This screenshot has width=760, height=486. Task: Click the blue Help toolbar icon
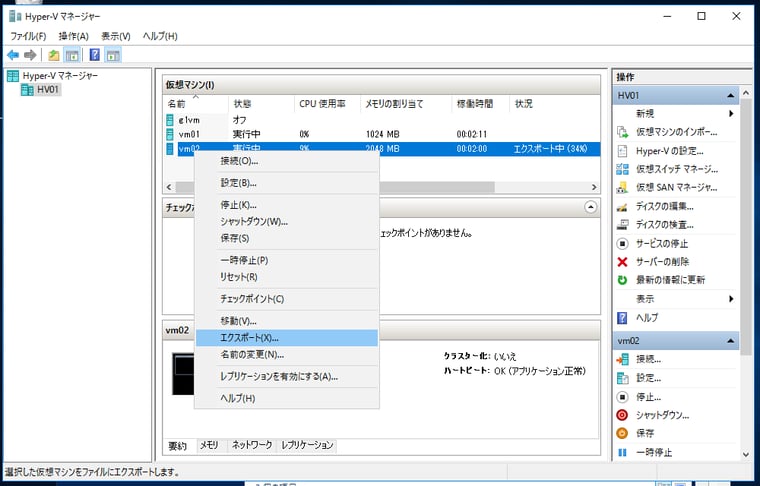[95, 55]
